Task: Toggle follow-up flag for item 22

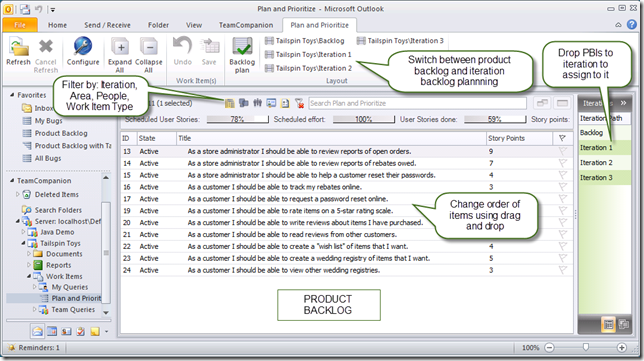Action: click(562, 246)
